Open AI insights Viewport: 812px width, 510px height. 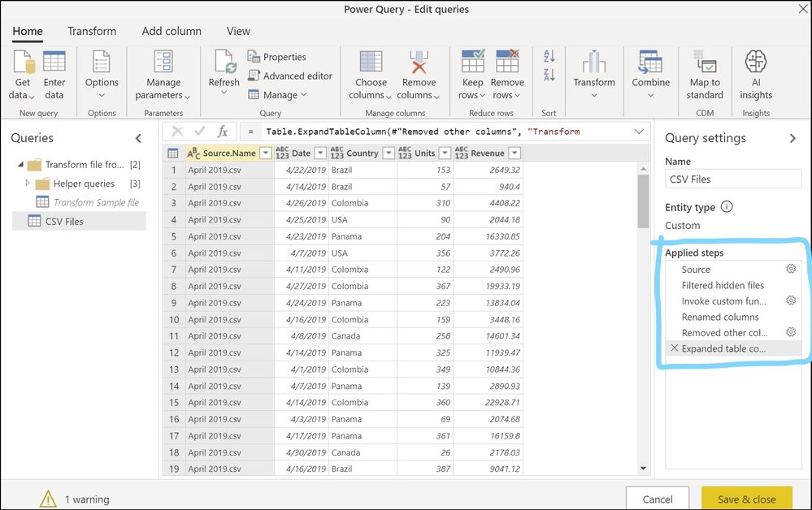pos(756,63)
